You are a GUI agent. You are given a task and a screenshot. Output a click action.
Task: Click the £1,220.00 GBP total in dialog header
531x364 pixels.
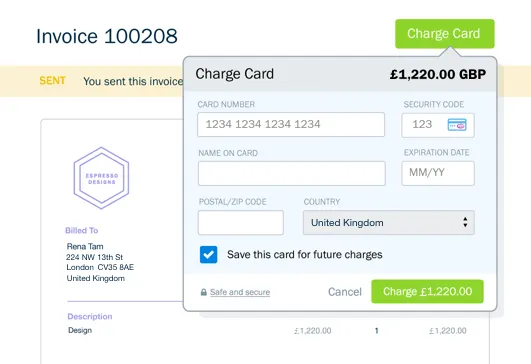pyautogui.click(x=438, y=74)
